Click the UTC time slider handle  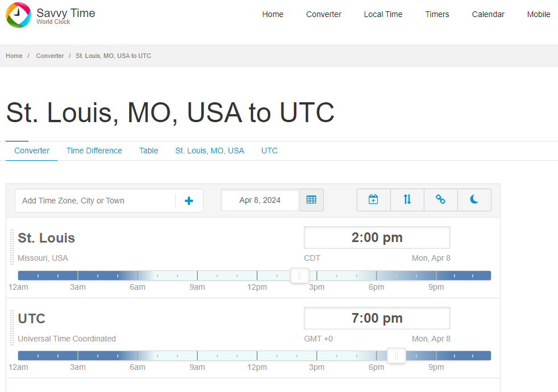point(396,356)
